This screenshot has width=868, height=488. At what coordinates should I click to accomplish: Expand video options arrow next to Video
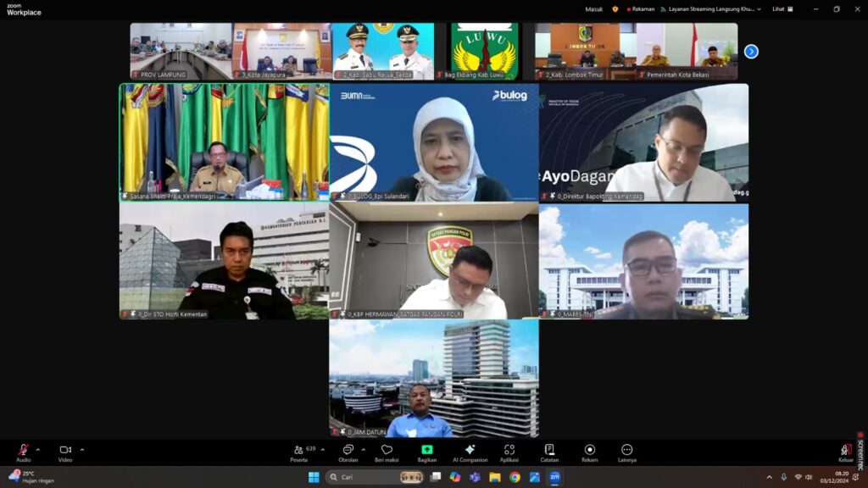[82, 450]
